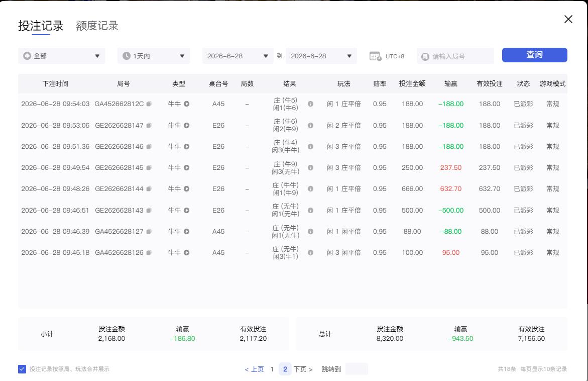Copy round number GA452662812C
Screen dimensions: 588x381
[149, 104]
